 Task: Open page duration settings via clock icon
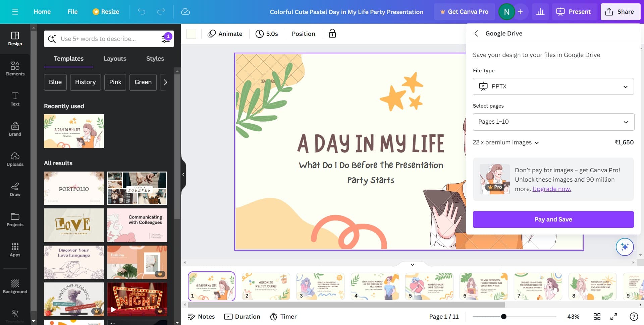point(259,34)
